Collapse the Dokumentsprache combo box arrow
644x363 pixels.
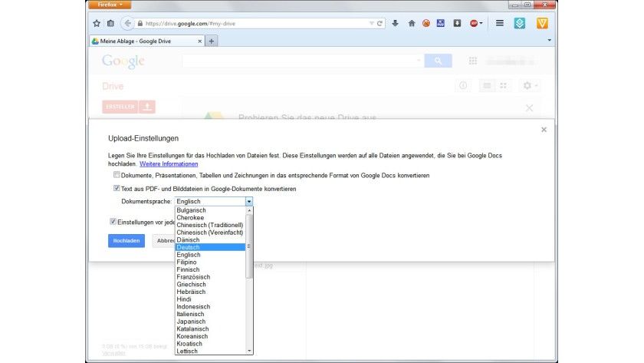click(249, 201)
